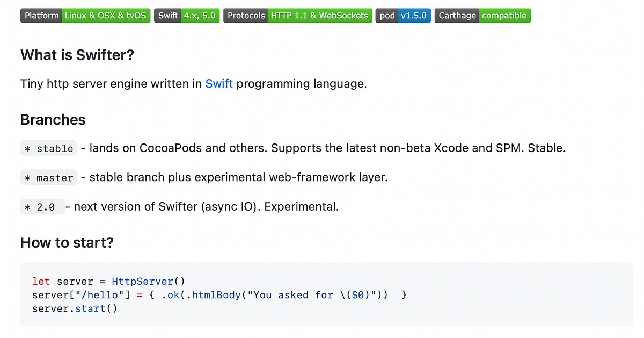Select the Swift 4.x, 5.0 version badge
This screenshot has width=644, height=338.
tap(186, 16)
